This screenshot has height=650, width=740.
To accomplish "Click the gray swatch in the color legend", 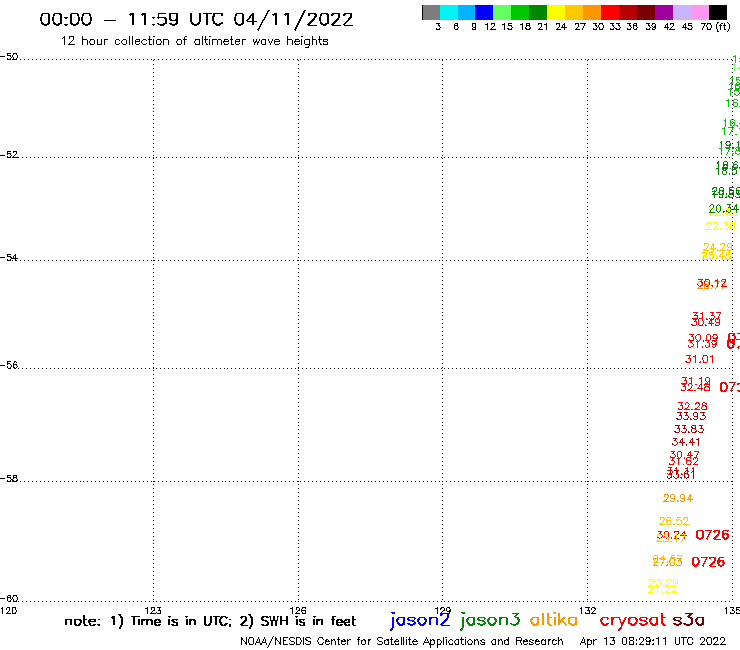I will pyautogui.click(x=431, y=12).
